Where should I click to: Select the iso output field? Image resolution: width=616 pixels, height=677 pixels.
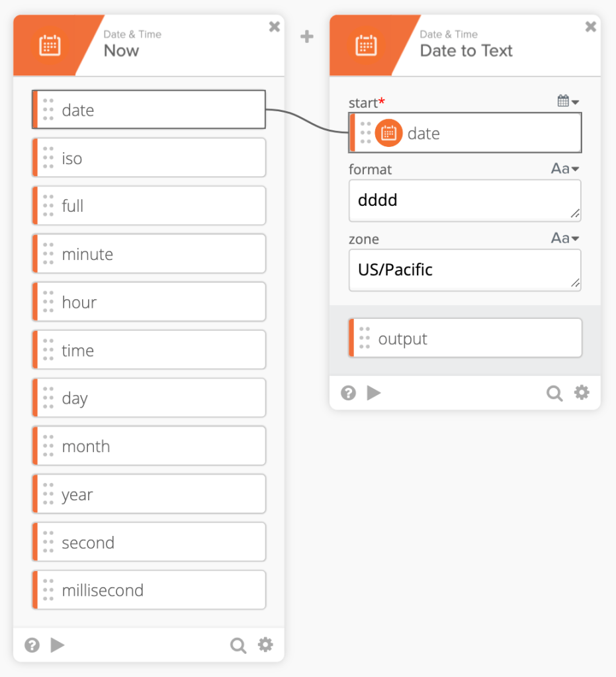(x=150, y=158)
